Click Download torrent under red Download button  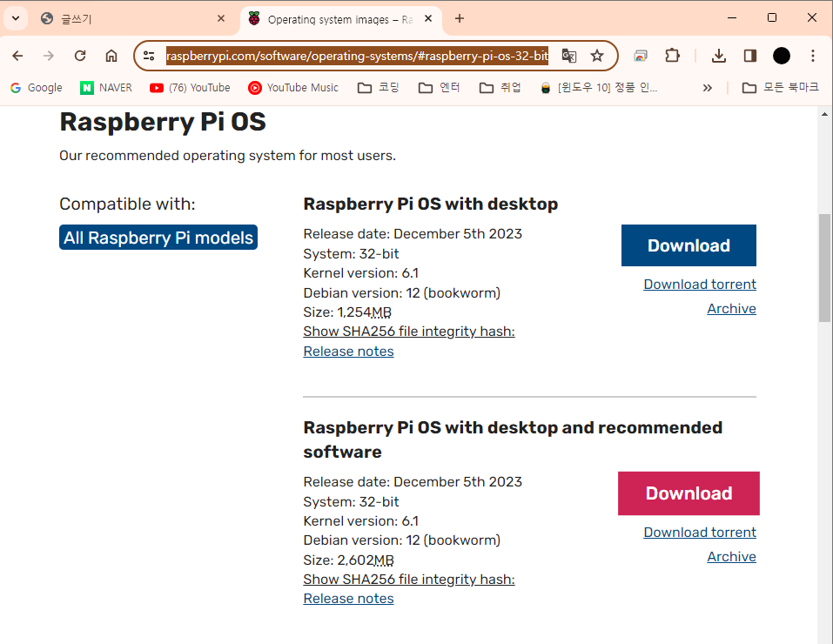[x=700, y=533]
